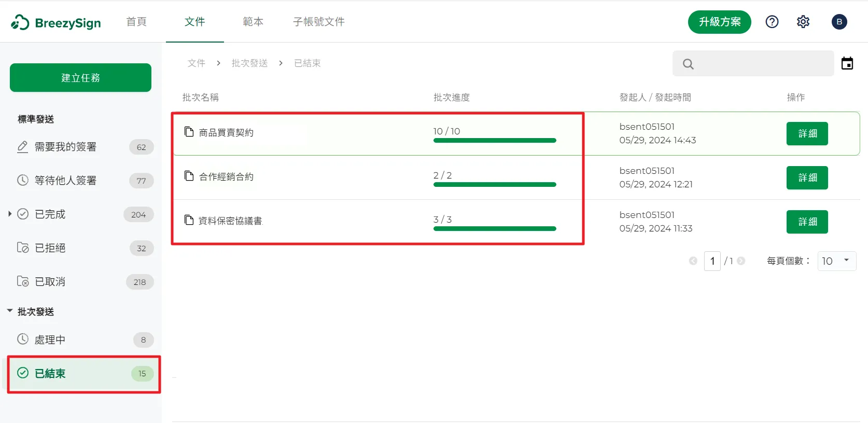Open settings gear icon
Viewport: 868px width, 423px height.
click(803, 22)
